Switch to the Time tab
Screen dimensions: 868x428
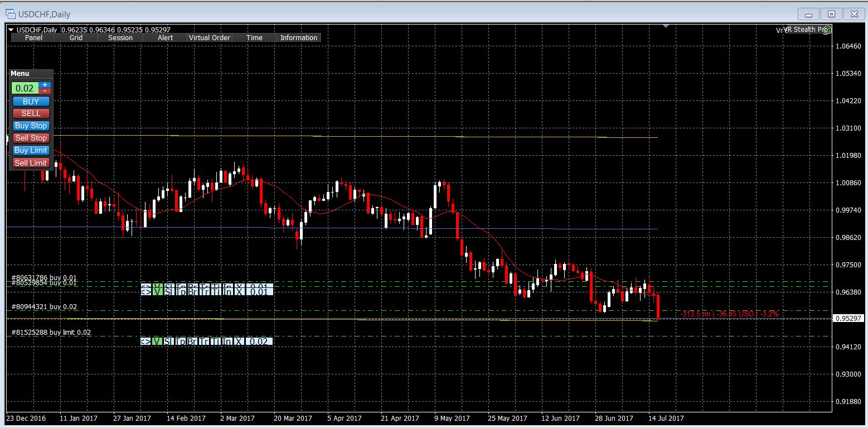[254, 38]
